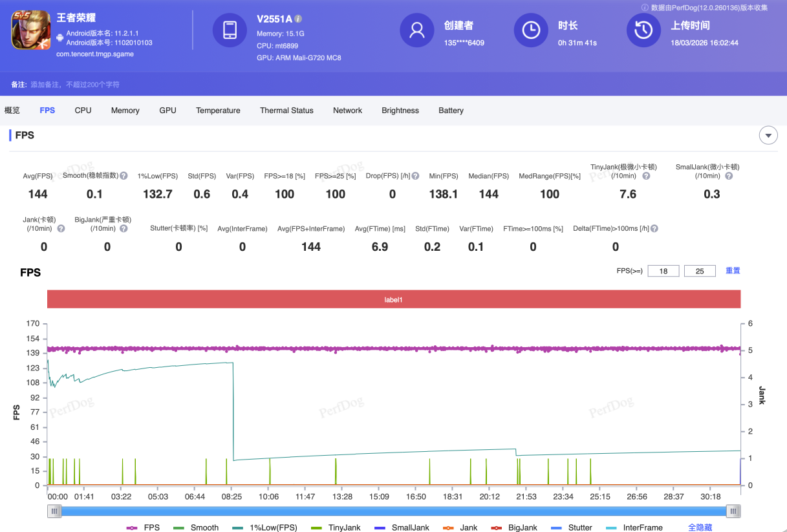Screen dimensions: 787x532
Task: Open the help tooltip beside Smooth(稳定帧指数)
Action: point(125,175)
